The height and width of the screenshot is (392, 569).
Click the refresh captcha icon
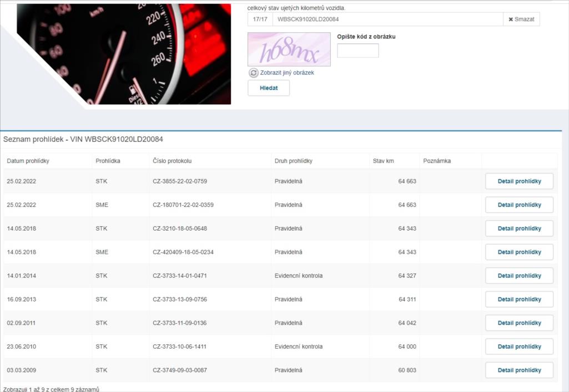pos(254,73)
